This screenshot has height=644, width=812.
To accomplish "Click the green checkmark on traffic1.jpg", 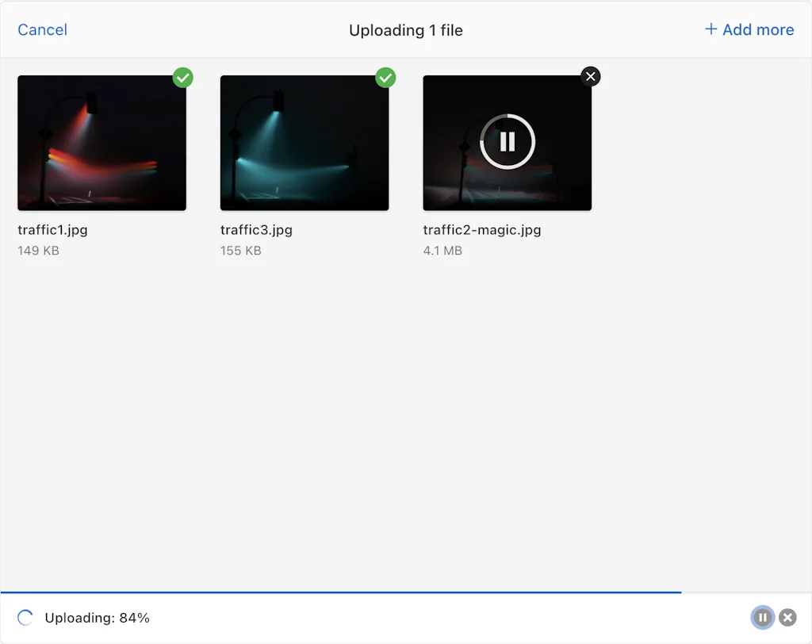I will coord(183,78).
